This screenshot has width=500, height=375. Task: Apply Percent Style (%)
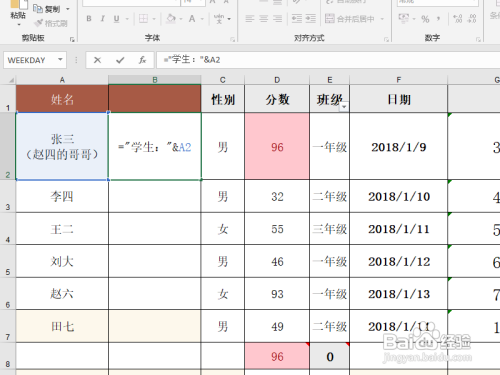(x=425, y=19)
